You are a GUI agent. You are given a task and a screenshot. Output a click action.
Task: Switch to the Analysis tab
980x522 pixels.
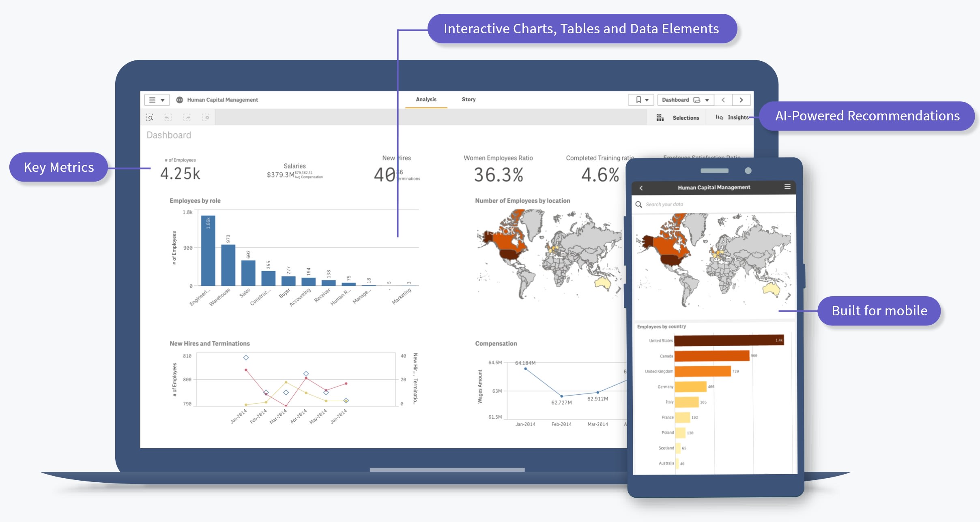426,99
